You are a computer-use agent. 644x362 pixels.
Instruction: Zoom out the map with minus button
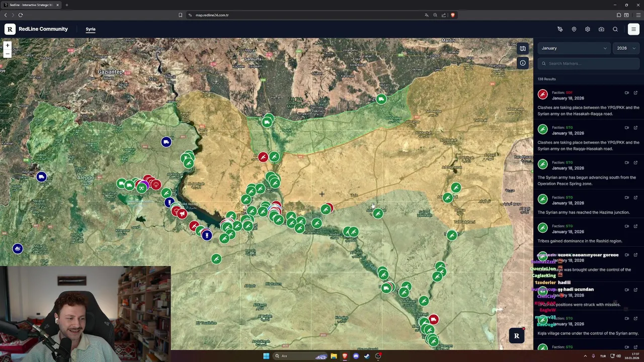coord(8,53)
